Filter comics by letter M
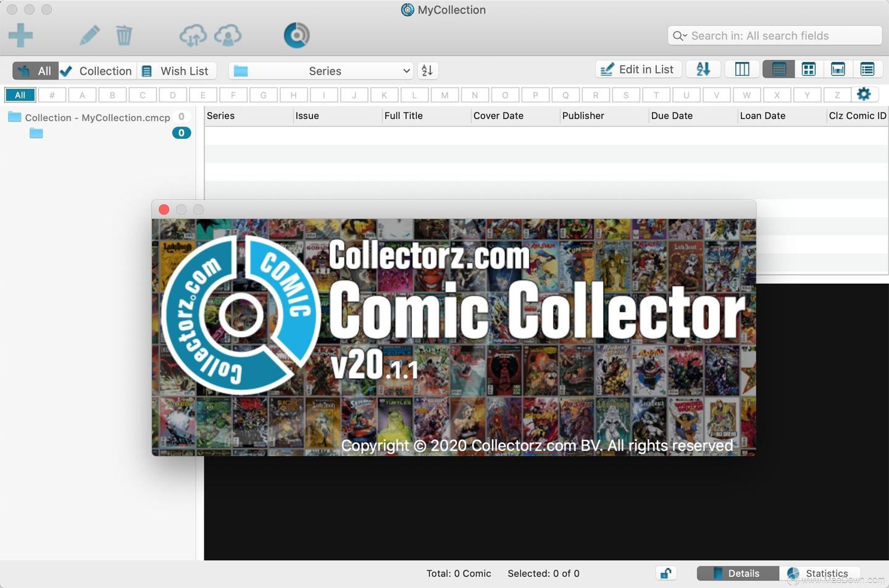Image resolution: width=889 pixels, height=588 pixels. pos(444,95)
